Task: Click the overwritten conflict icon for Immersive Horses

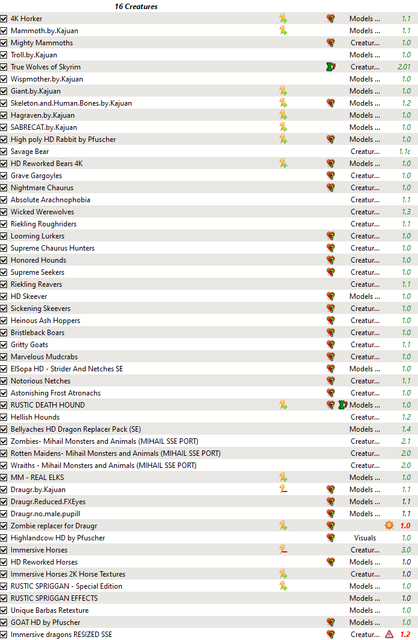Action: [283, 550]
